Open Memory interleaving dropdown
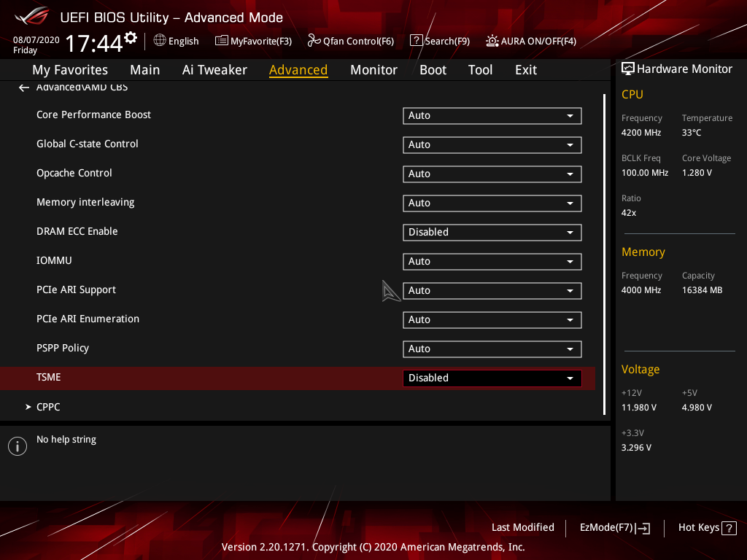This screenshot has height=560, width=747. pos(492,203)
